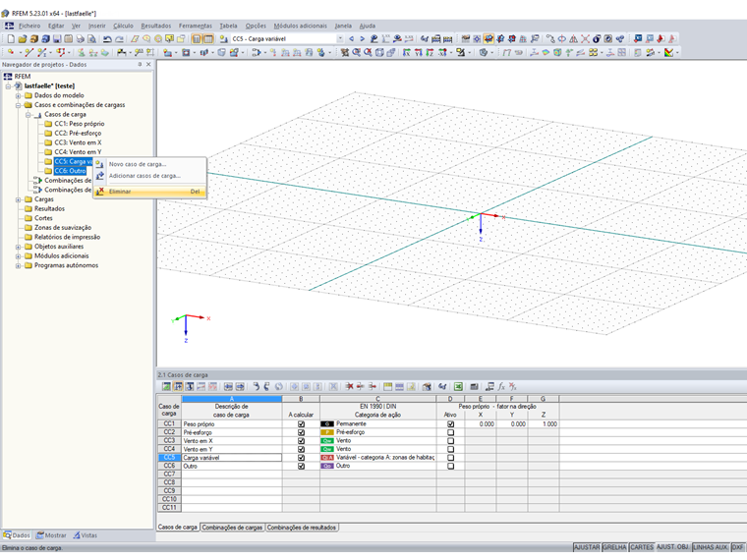
Task: Go to next load case arrow
Action: [x=362, y=39]
